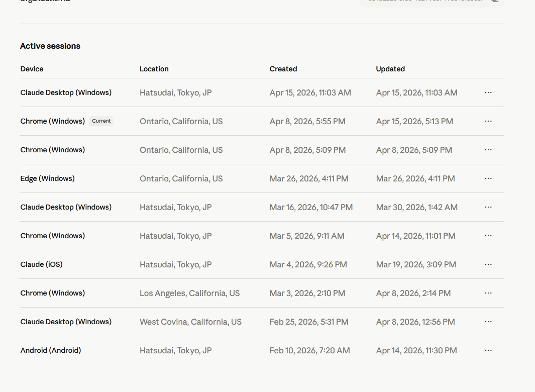This screenshot has width=535, height=392.
Task: Click the "Device" column header
Action: point(32,69)
